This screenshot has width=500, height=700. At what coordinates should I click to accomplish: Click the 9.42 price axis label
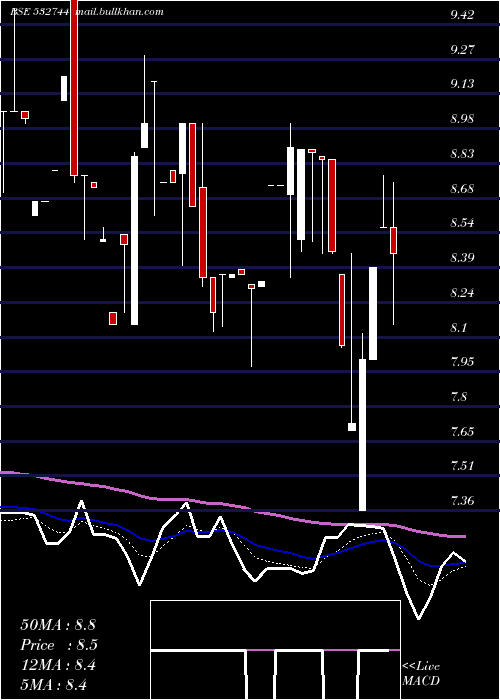[462, 15]
